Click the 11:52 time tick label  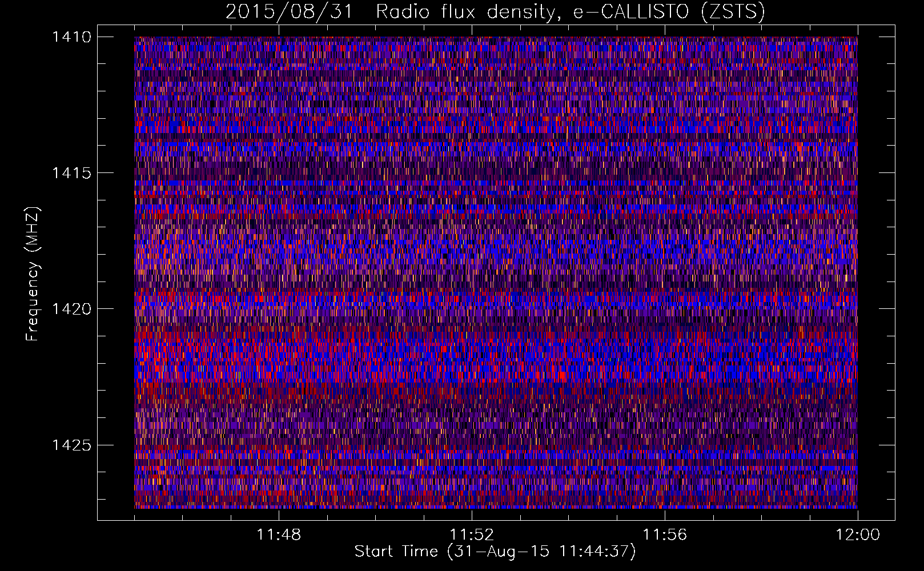[x=472, y=534]
